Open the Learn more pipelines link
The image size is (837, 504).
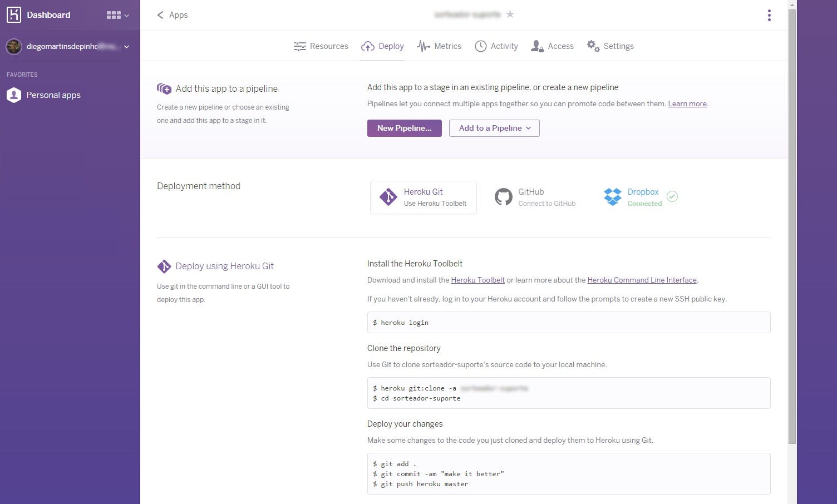[x=687, y=103]
